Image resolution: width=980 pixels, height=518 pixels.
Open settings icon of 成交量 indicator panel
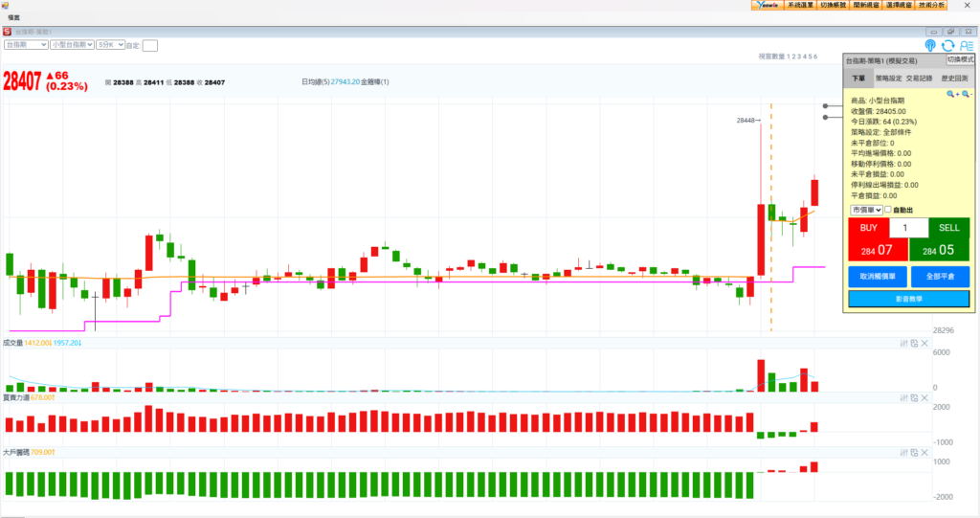click(904, 343)
